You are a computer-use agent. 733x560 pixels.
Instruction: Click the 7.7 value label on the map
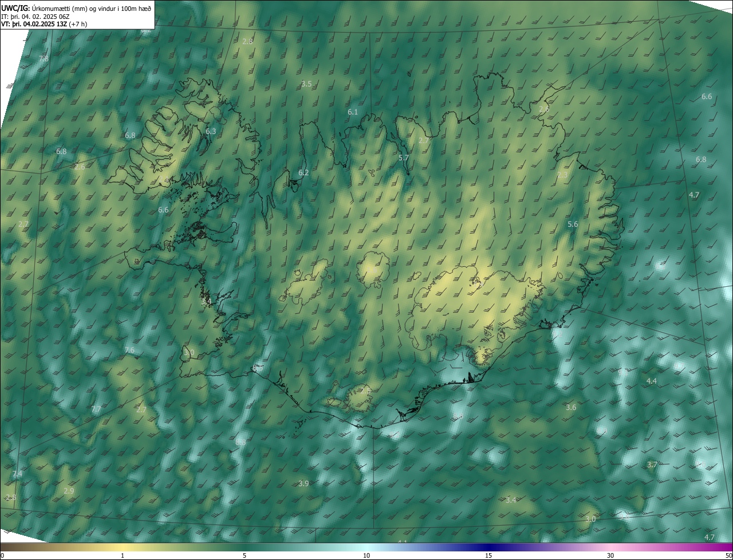point(96,409)
